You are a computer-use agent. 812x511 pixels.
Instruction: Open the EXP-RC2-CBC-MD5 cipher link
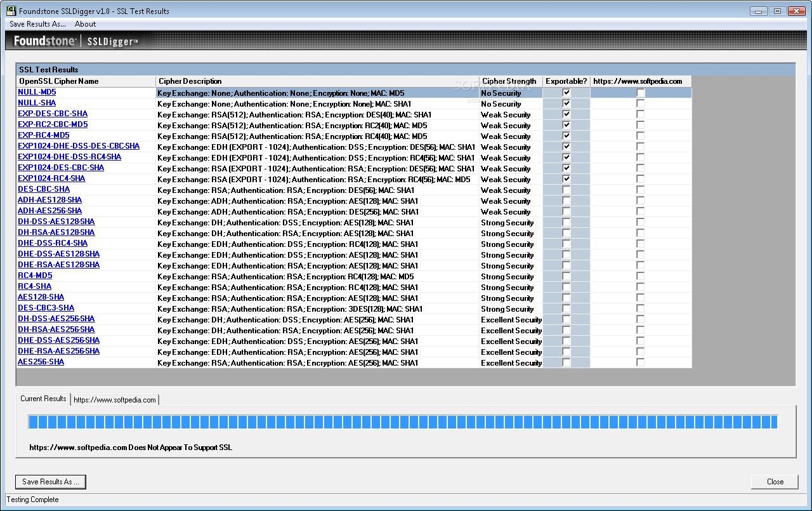click(x=53, y=124)
